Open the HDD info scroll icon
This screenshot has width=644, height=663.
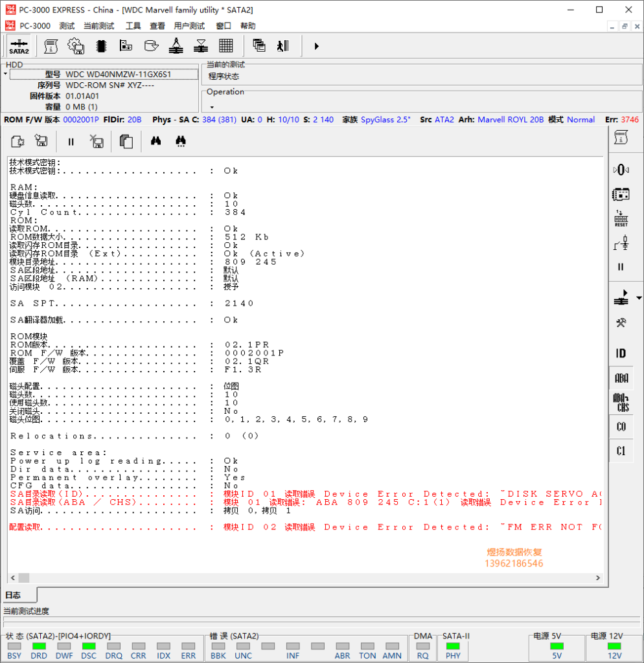(51, 46)
